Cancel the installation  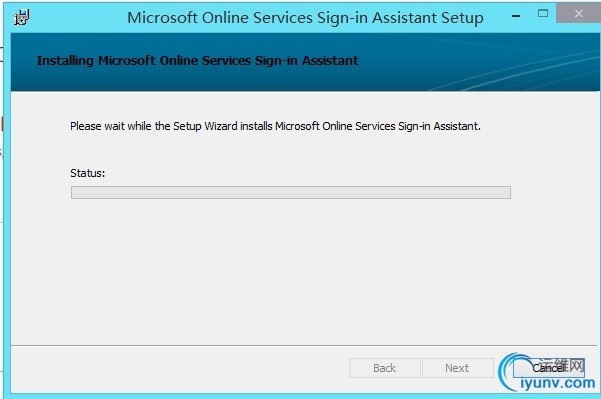tap(549, 368)
